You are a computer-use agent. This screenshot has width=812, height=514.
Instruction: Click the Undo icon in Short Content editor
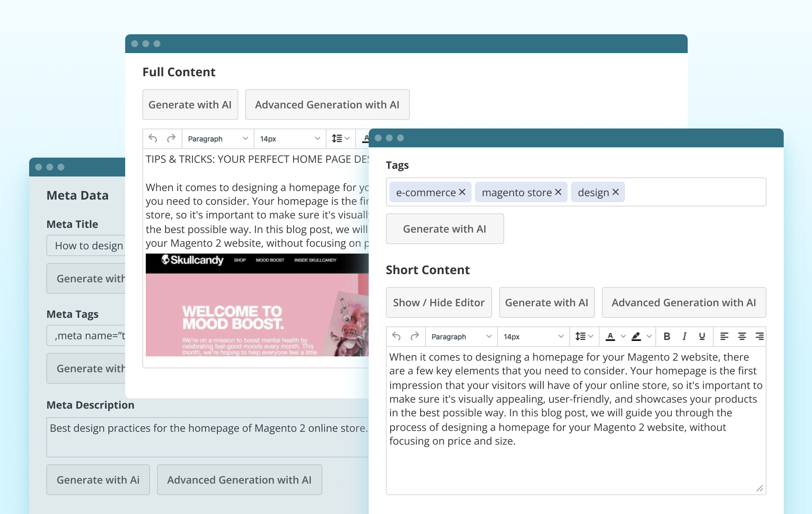[395, 336]
